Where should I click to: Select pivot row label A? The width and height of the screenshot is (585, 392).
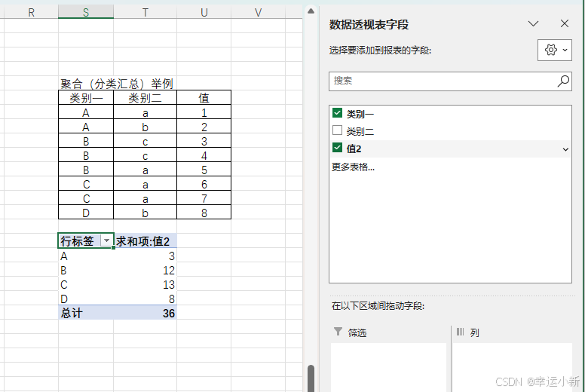(86, 256)
